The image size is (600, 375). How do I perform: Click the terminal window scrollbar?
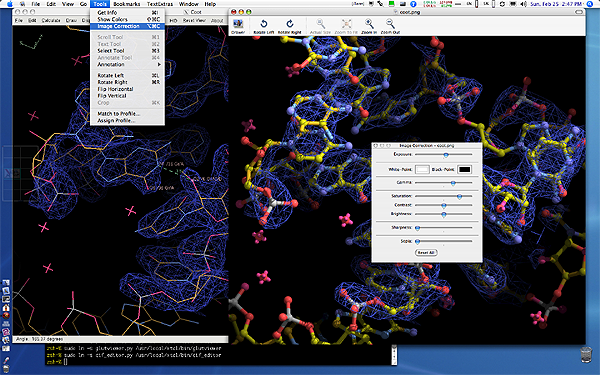click(x=394, y=354)
